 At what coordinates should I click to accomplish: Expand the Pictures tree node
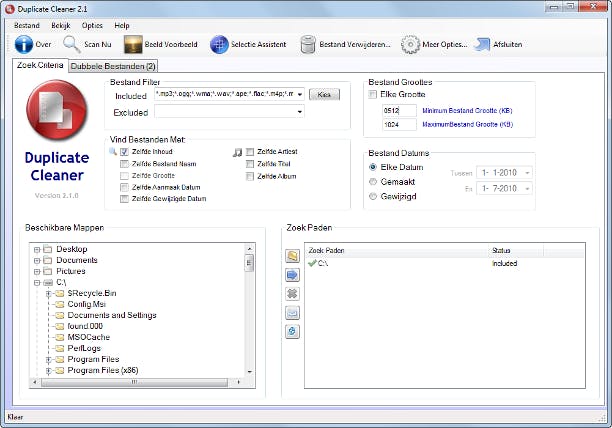click(x=37, y=271)
